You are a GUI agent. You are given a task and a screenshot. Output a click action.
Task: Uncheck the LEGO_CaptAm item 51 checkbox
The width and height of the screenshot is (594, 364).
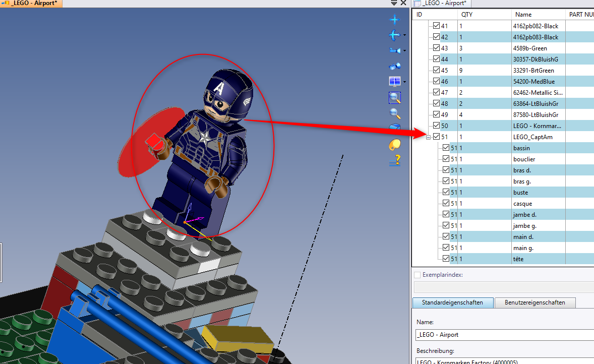pos(436,137)
